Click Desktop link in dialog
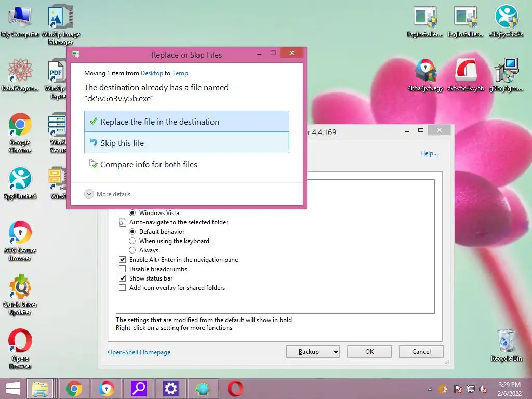Viewport: 532px width, 399px height. 152,73
